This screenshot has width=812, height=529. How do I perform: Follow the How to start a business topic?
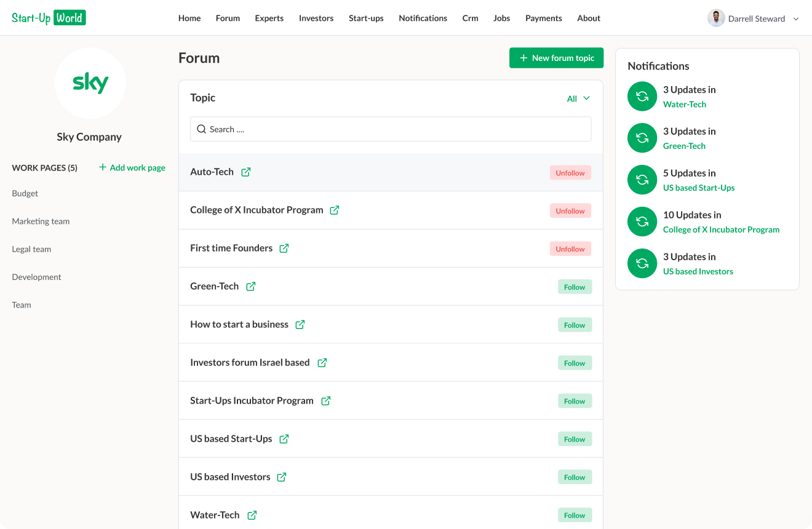[x=575, y=325]
